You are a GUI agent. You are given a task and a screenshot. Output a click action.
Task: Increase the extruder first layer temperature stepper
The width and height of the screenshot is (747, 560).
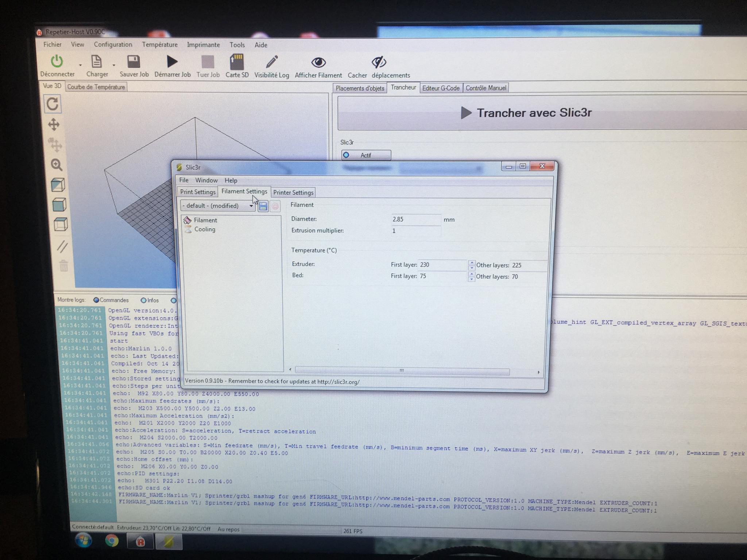click(471, 262)
